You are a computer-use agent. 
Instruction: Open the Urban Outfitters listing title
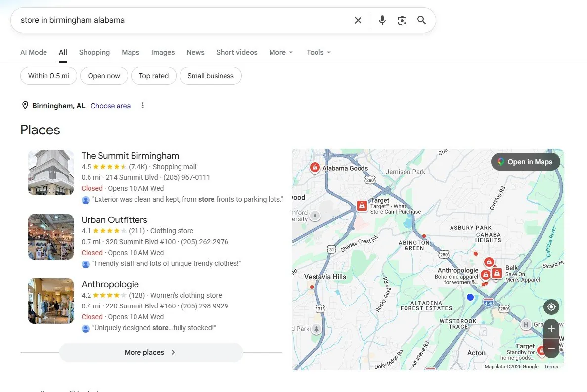(x=114, y=220)
